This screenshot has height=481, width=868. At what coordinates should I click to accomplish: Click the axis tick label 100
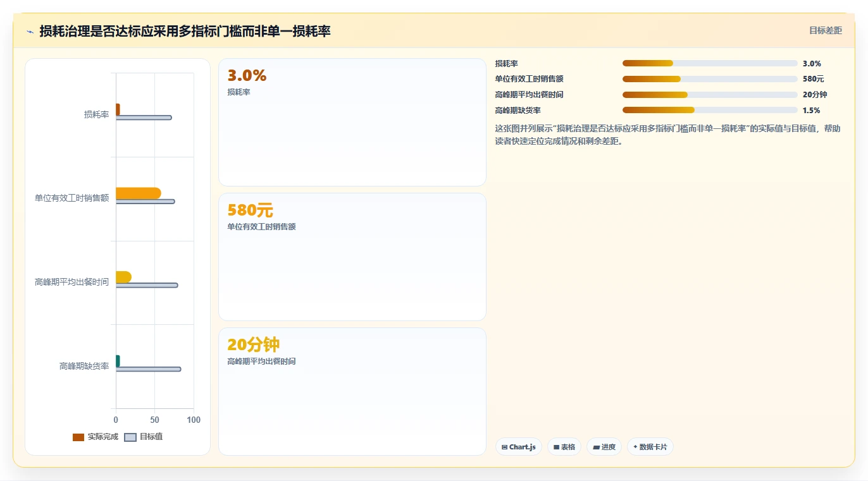click(x=194, y=420)
